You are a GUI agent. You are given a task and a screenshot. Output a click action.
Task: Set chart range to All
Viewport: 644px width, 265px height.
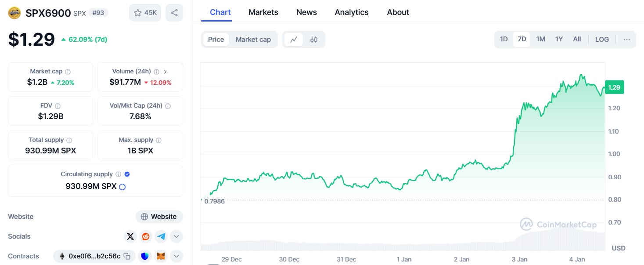pyautogui.click(x=577, y=39)
